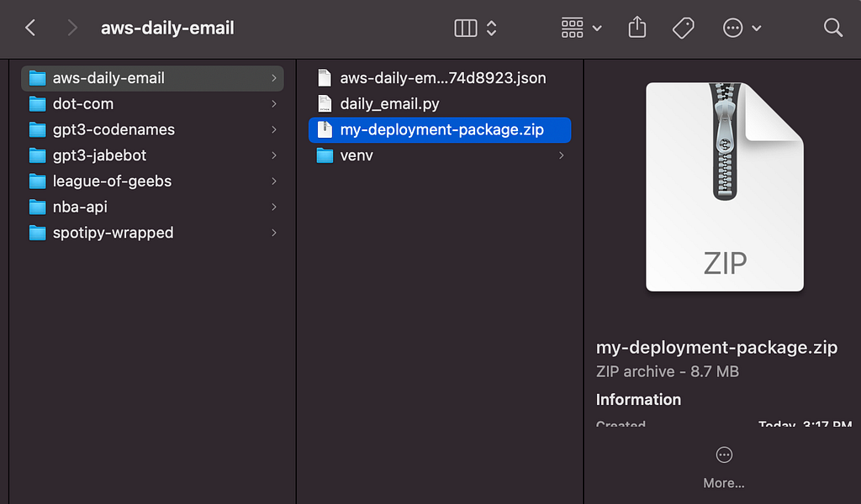Expand aws-daily-email folder chevron

(273, 78)
